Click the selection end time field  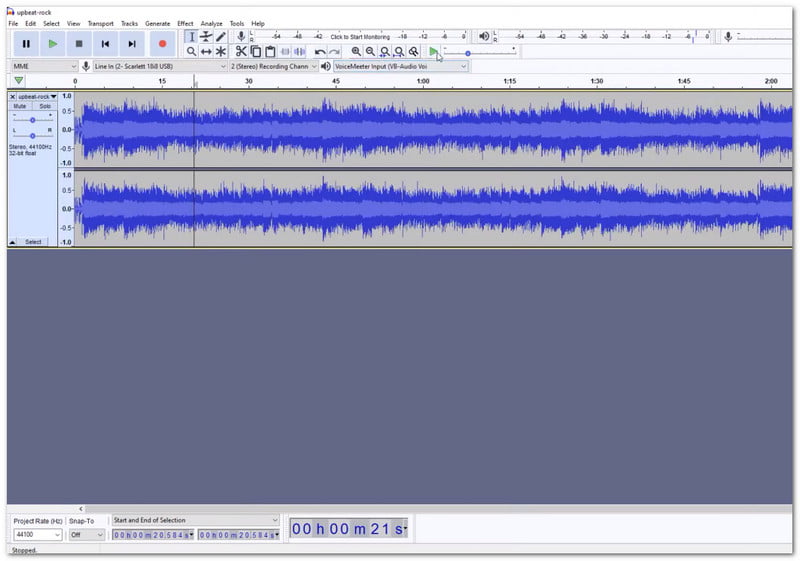point(239,534)
